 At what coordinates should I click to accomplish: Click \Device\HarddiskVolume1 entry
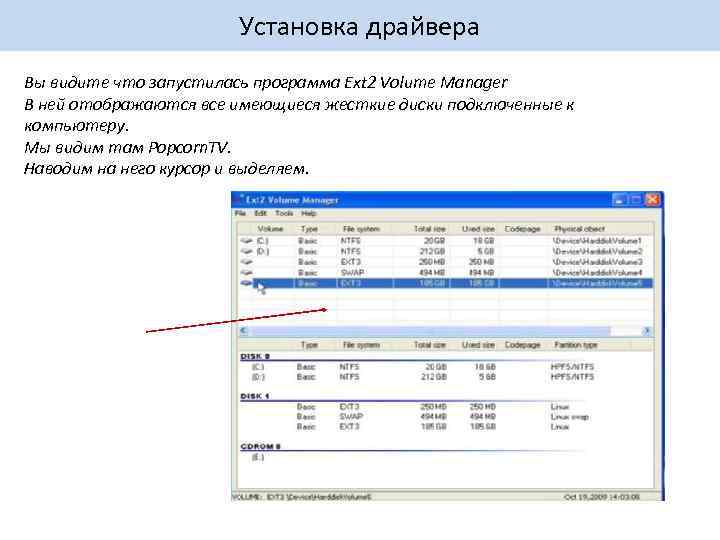tap(597, 241)
